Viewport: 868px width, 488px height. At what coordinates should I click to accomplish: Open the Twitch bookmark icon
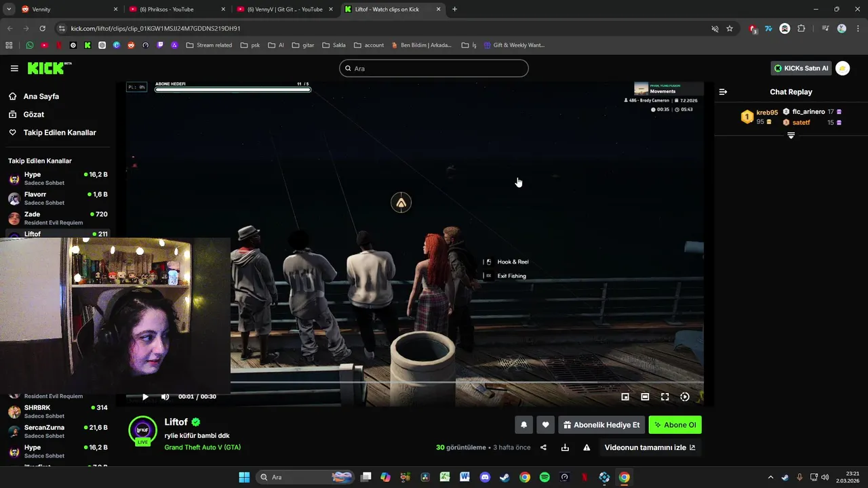click(160, 45)
